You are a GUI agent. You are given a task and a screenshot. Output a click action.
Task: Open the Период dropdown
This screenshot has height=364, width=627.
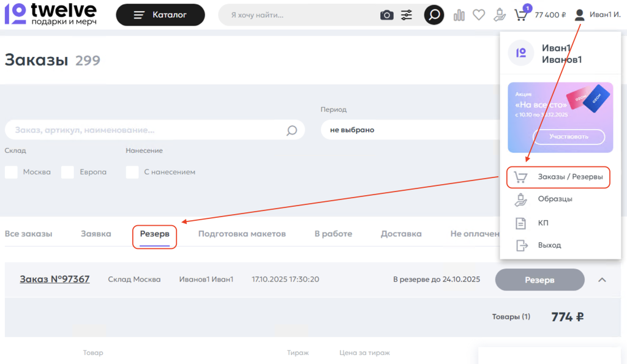[x=410, y=130]
